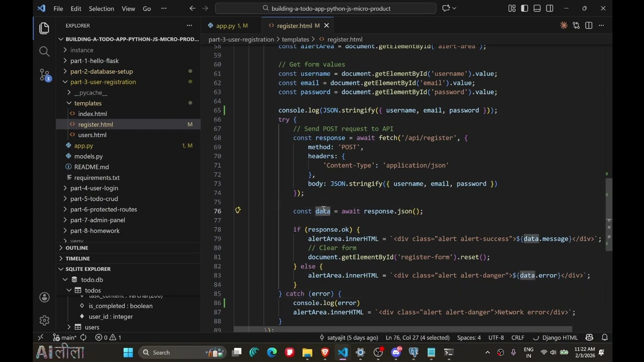Open the pgAdmin elephant icon on taskbar
The width and height of the screenshot is (644, 362).
click(414, 352)
